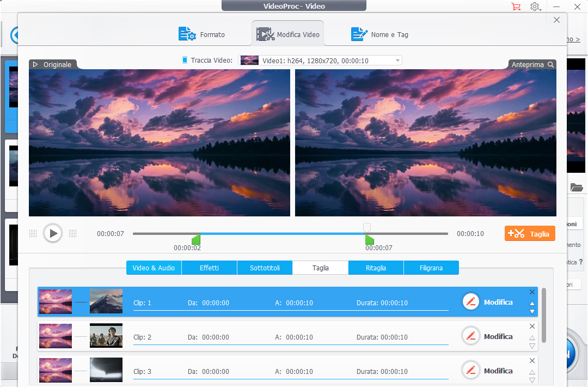The image size is (588, 387).
Task: Click the green start marker at 00:00:02
Action: [x=196, y=239]
